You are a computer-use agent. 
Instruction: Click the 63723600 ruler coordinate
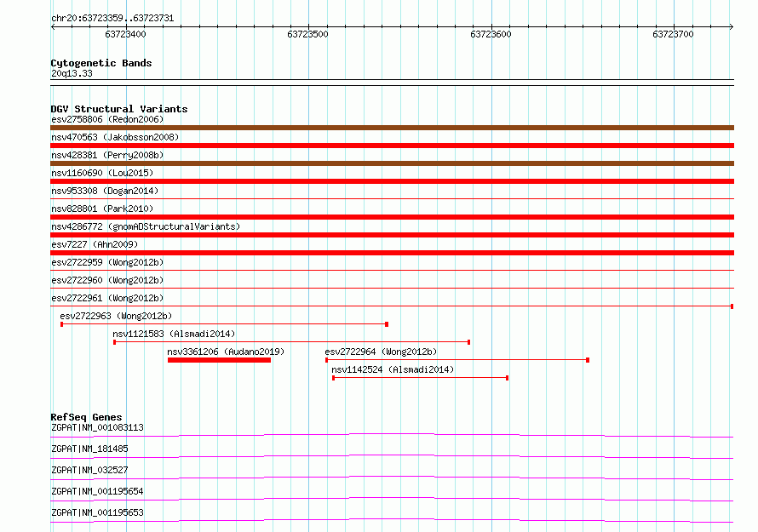[491, 34]
